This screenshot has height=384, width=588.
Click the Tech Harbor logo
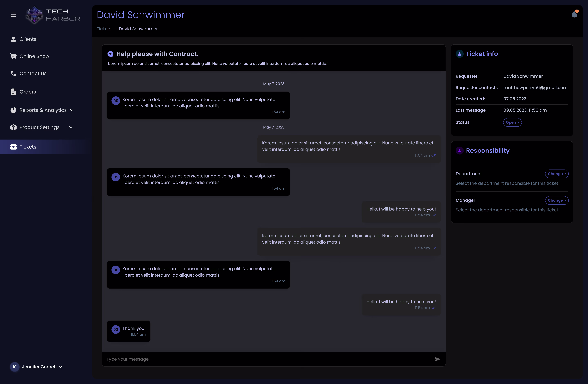53,15
